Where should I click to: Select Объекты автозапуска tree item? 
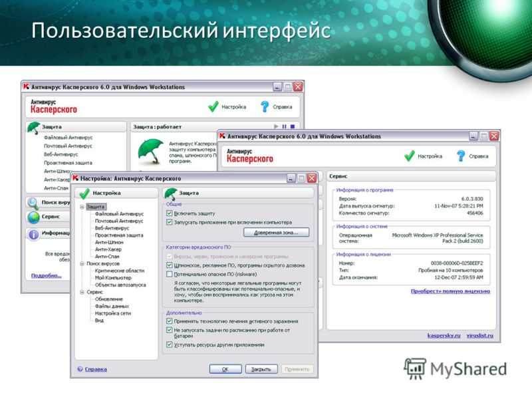tap(120, 285)
